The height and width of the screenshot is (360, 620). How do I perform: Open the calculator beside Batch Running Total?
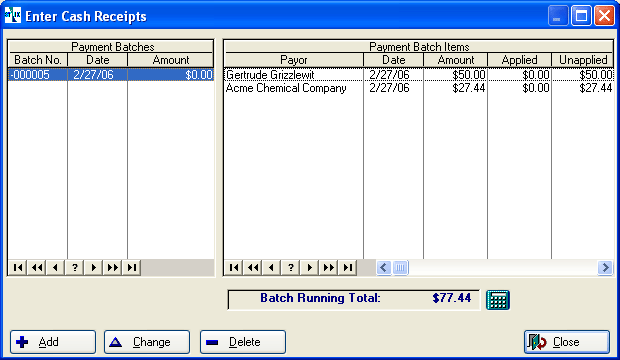(497, 300)
